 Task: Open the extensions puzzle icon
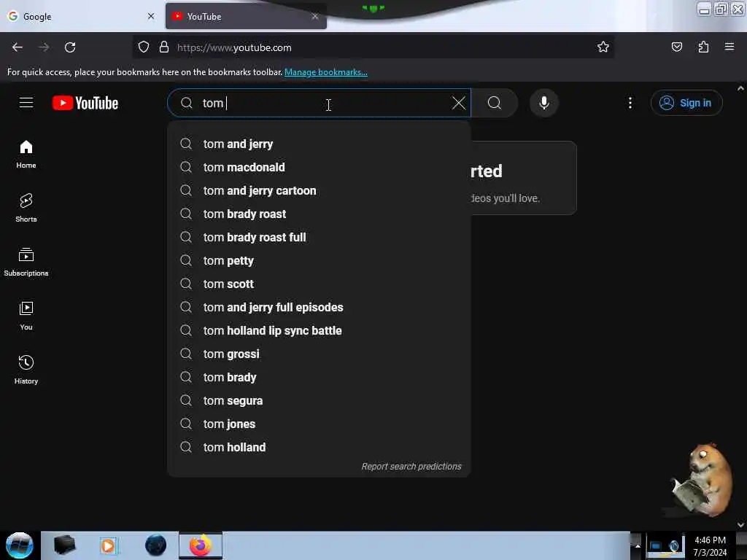[x=703, y=47]
